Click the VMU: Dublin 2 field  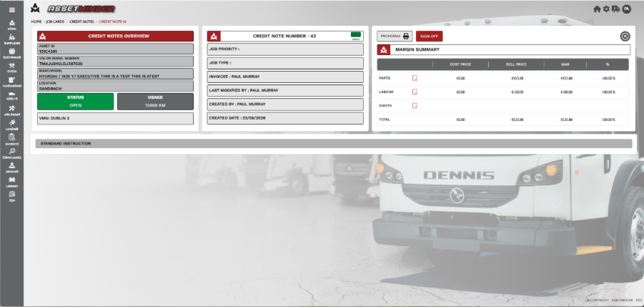point(115,118)
